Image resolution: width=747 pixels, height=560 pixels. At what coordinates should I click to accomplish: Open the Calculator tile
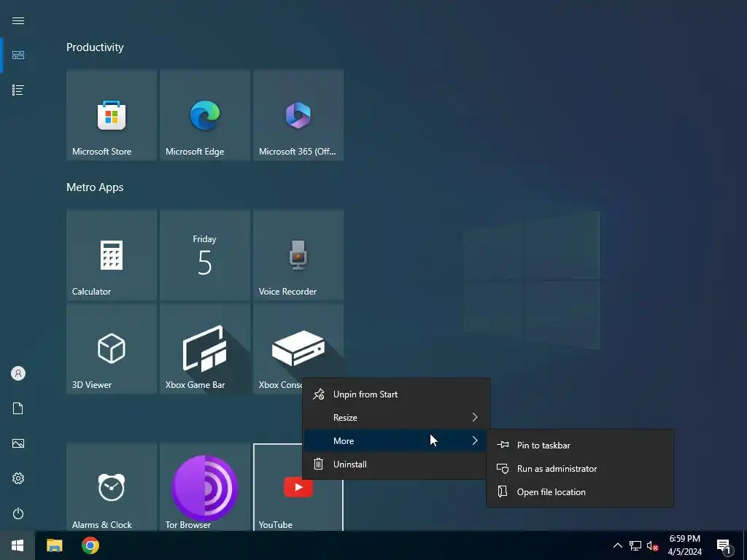[x=112, y=255]
